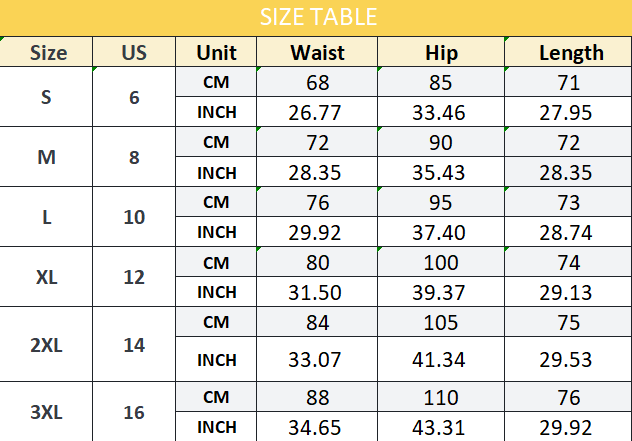The width and height of the screenshot is (632, 441).
Task: Click hip value 100 cell
Action: tap(441, 262)
